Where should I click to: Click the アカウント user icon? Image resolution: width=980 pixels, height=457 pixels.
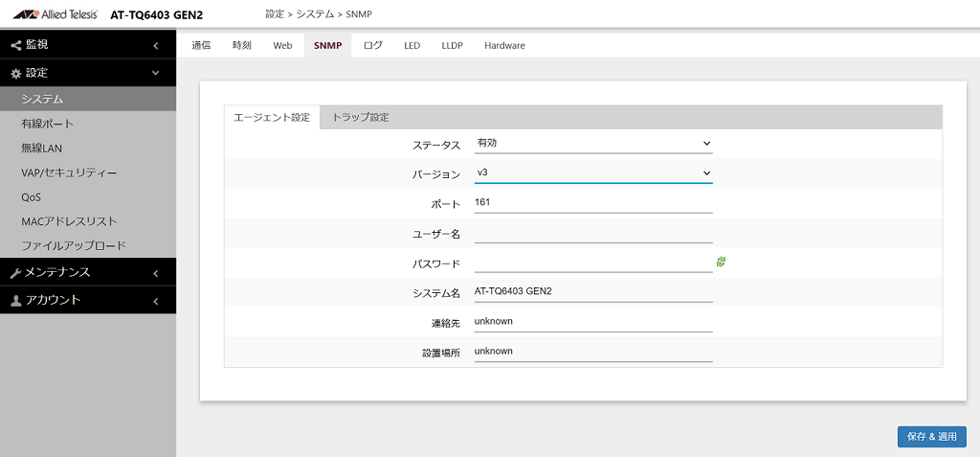(16, 301)
